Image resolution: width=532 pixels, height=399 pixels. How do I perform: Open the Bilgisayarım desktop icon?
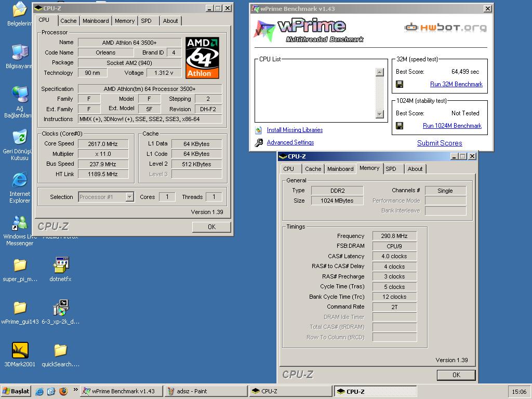[x=20, y=52]
